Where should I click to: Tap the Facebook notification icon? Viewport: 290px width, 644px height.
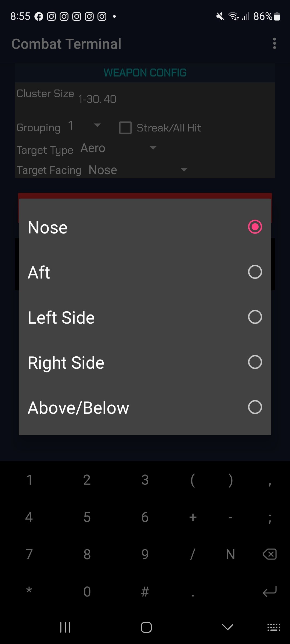pyautogui.click(x=39, y=17)
